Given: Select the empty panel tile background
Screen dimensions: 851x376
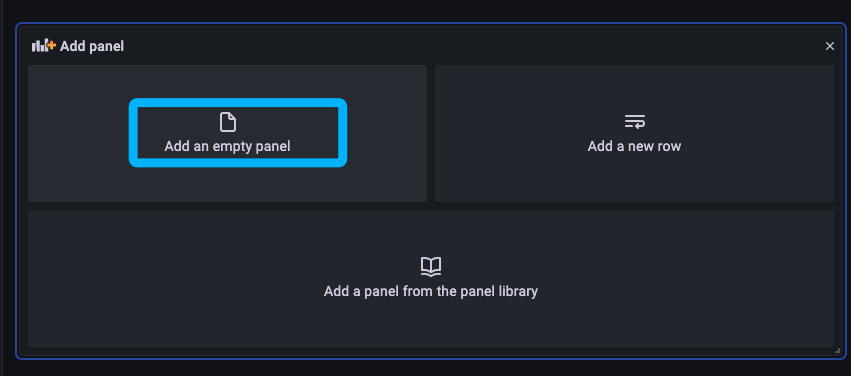Looking at the screenshot, I should pyautogui.click(x=227, y=133).
